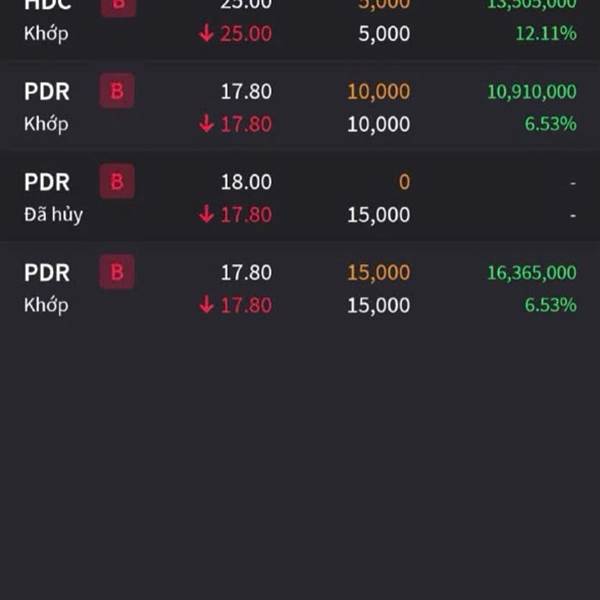Select PDR ticker with 16,365,000 value
Image resolution: width=600 pixels, height=600 pixels.
tap(47, 272)
